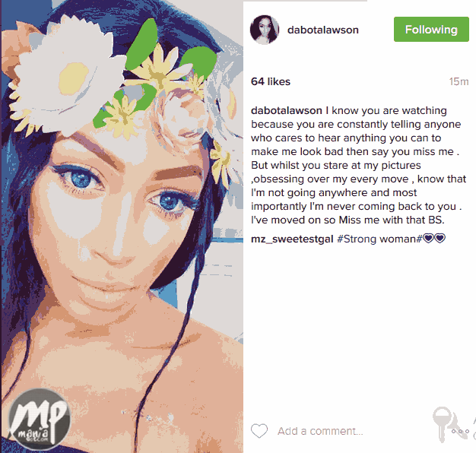Click the MP mania watermark logo
The image size is (476, 453).
40,419
